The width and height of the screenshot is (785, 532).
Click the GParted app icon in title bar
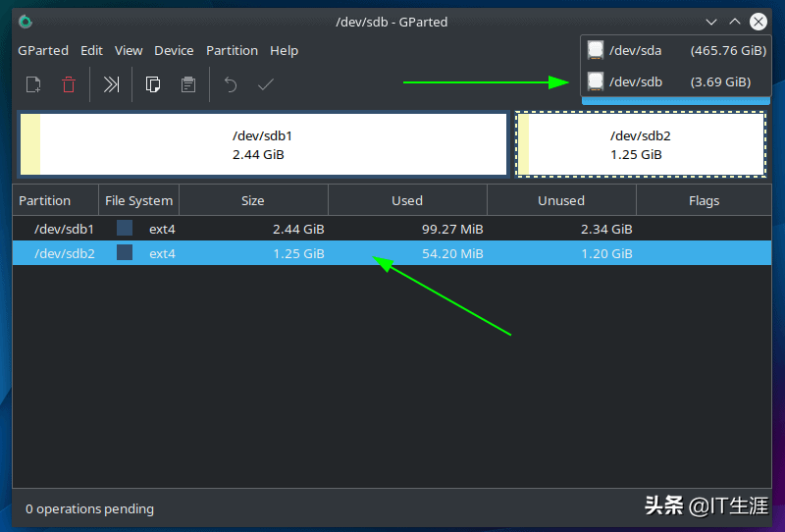tap(26, 22)
